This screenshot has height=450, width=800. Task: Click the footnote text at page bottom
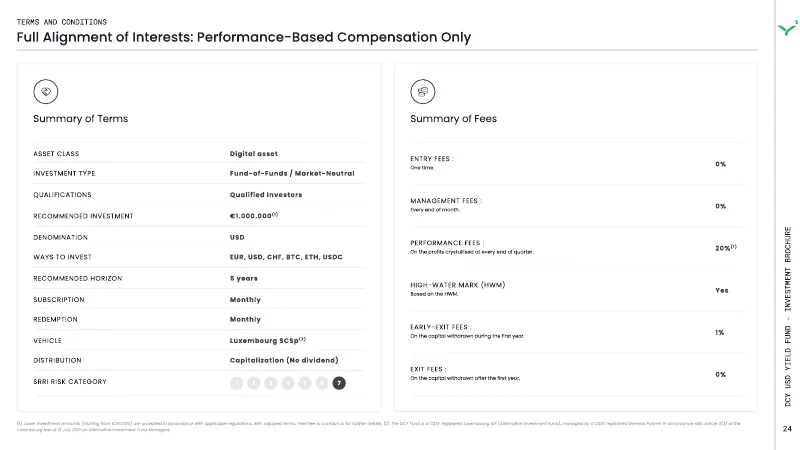coord(379,427)
